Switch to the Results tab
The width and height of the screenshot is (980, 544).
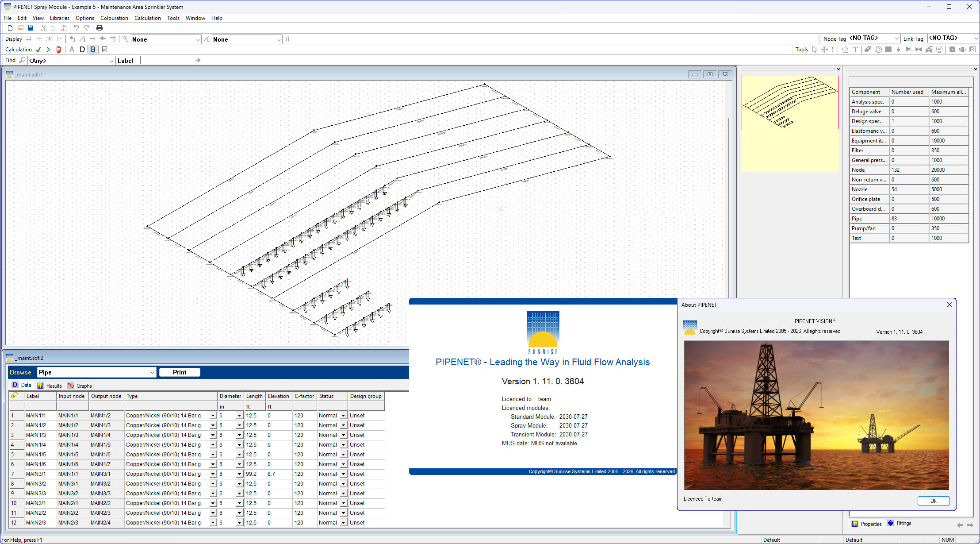50,386
